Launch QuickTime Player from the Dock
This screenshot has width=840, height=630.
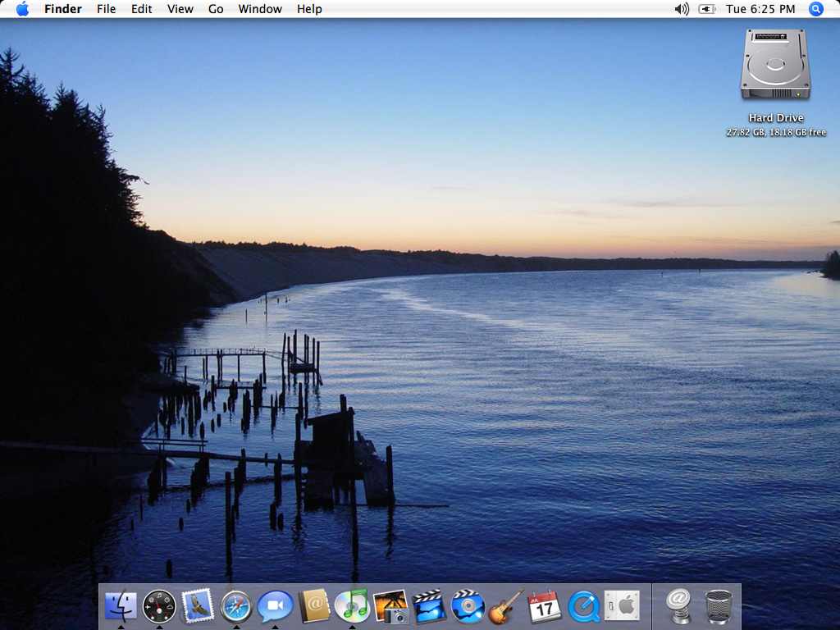[x=583, y=607]
